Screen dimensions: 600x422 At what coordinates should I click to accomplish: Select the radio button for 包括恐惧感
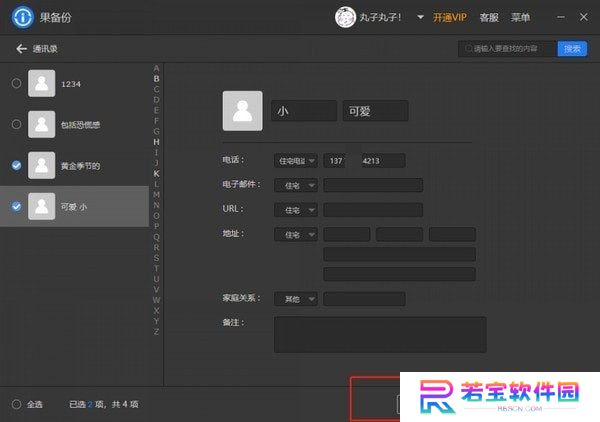(x=16, y=124)
